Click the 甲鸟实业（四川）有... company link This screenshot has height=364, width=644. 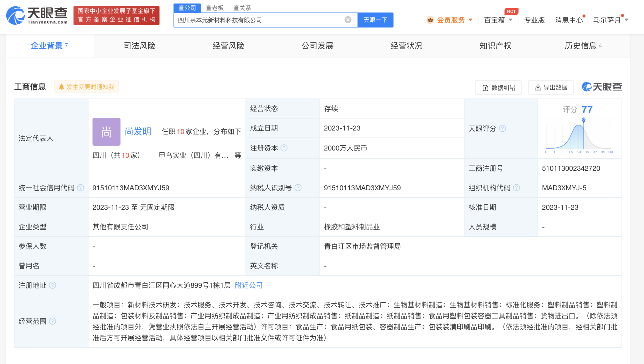[x=193, y=155]
